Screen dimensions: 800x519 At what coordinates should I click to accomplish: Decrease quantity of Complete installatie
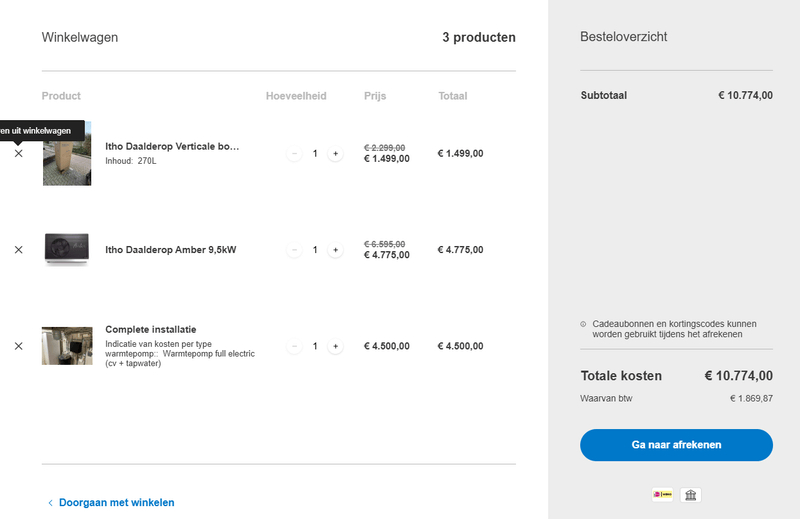294,346
